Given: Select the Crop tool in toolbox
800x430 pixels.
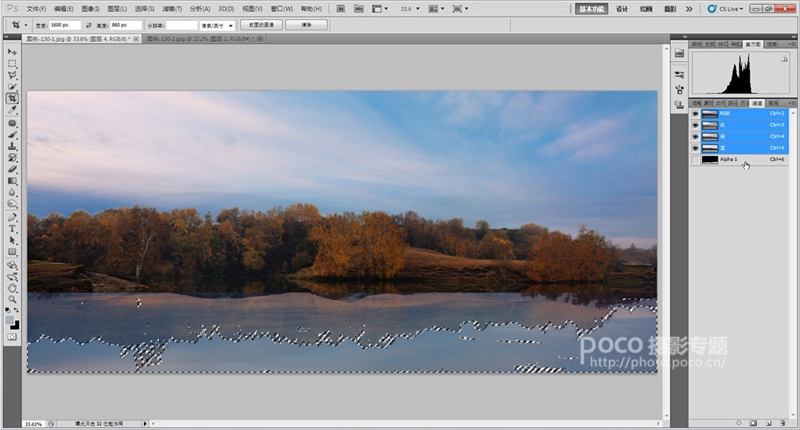Looking at the screenshot, I should tap(12, 98).
